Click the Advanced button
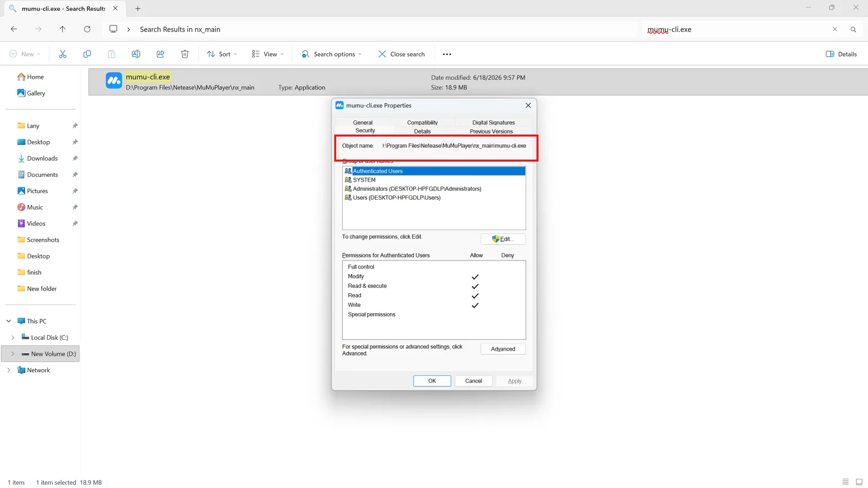868x488 pixels. tap(503, 349)
